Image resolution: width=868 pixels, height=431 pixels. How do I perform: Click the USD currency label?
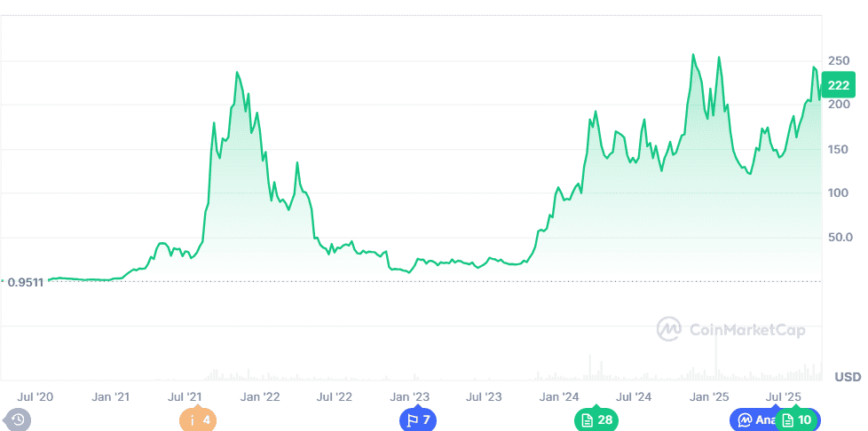[848, 376]
